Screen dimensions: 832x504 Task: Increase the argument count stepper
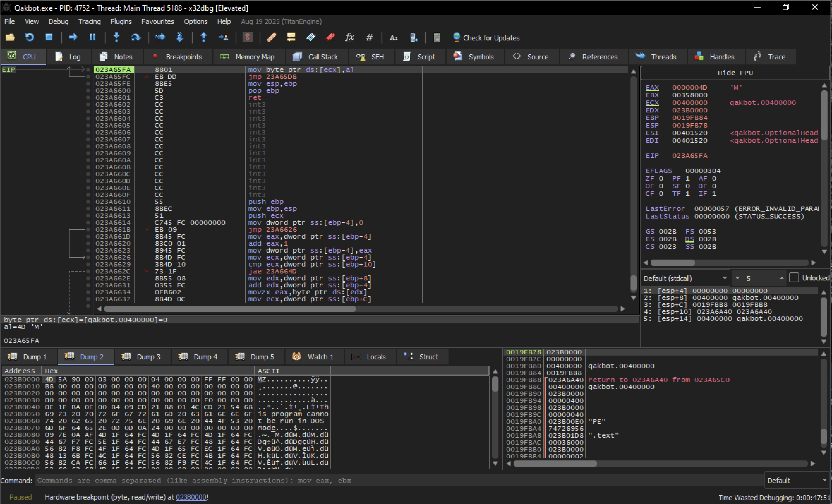[781, 278]
